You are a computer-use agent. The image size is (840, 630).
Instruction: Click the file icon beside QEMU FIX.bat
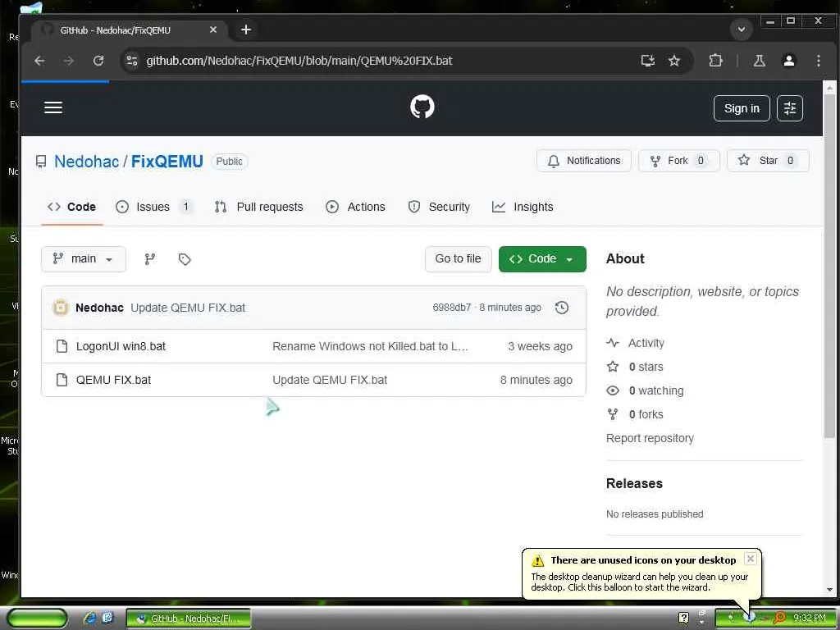click(x=62, y=380)
